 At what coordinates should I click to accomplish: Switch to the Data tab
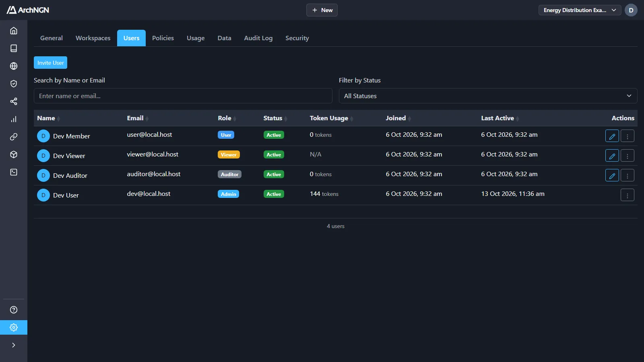pos(225,38)
